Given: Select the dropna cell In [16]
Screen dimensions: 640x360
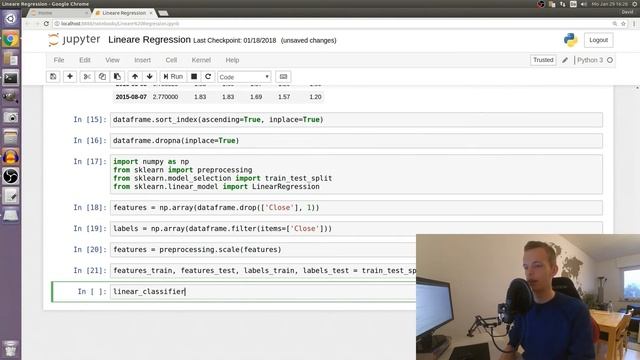Looking at the screenshot, I should (x=356, y=140).
